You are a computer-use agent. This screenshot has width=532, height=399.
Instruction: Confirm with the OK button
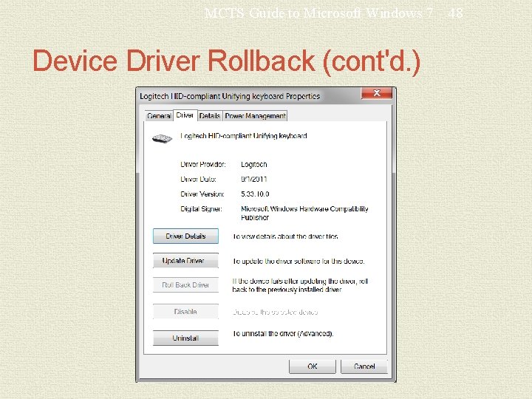(x=313, y=366)
